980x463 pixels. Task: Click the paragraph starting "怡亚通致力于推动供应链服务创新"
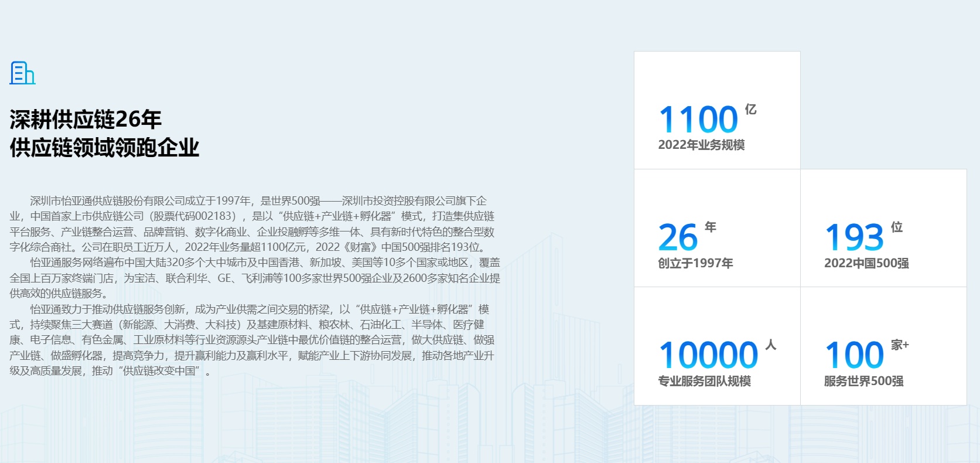(252, 340)
